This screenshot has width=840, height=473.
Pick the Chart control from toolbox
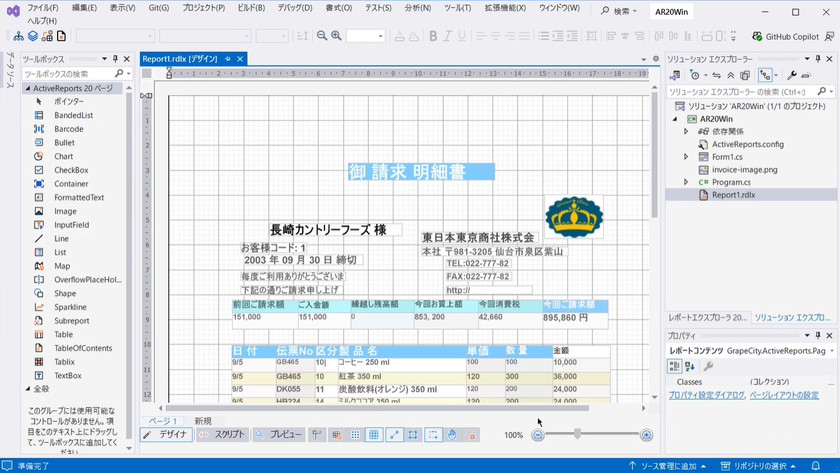tap(63, 156)
